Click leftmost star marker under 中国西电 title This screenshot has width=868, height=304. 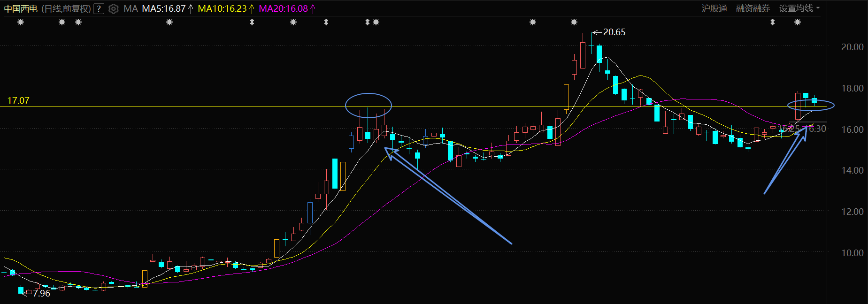(x=21, y=22)
